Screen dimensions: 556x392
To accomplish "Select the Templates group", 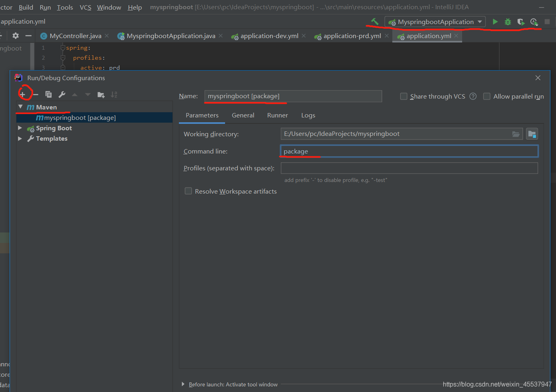I will coord(51,138).
